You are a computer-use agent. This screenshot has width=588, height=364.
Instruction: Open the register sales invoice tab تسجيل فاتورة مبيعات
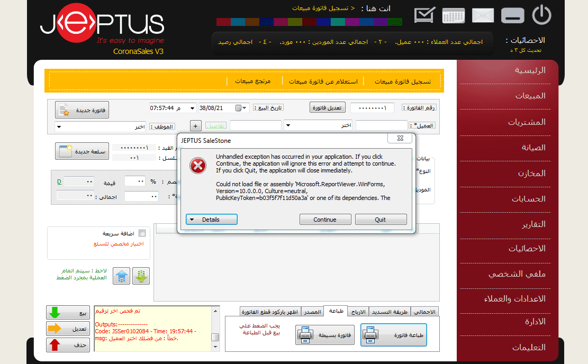(x=403, y=81)
